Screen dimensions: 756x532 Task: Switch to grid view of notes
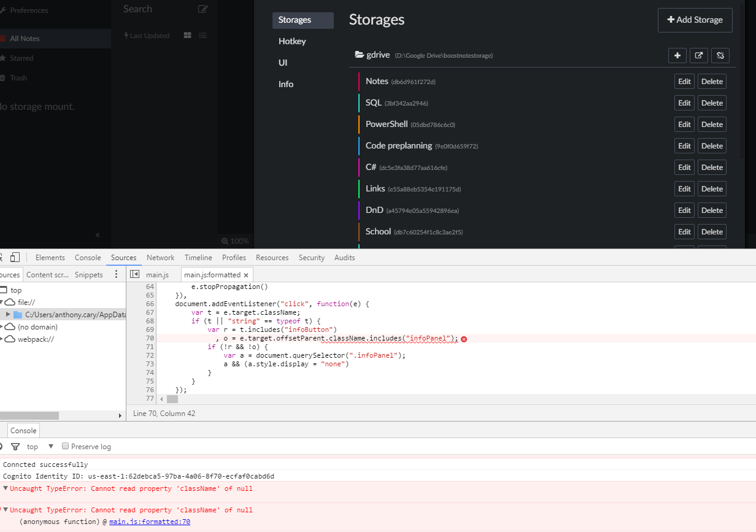(187, 35)
